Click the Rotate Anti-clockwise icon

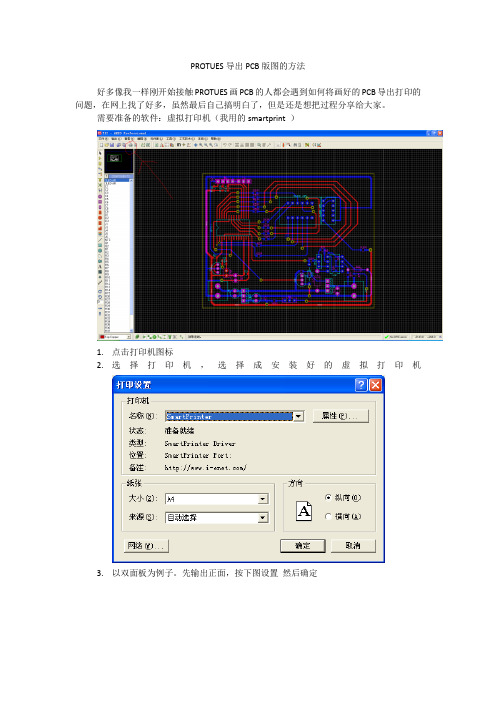coord(100,296)
